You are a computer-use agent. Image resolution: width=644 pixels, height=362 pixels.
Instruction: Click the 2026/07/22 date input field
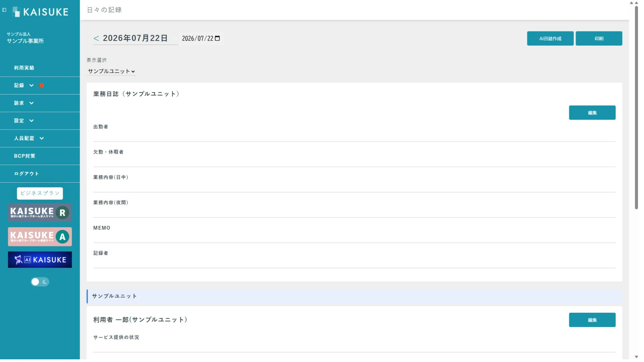[201, 39]
